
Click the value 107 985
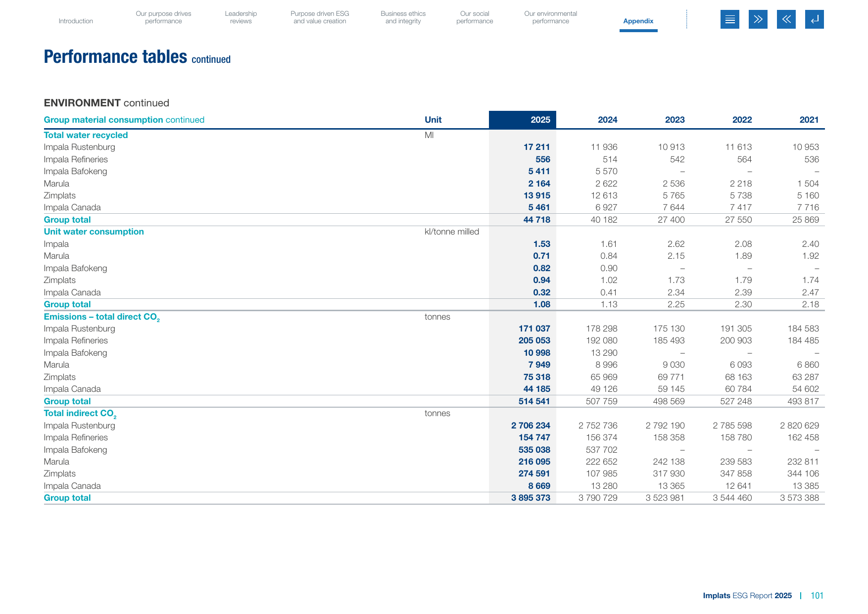click(602, 473)
